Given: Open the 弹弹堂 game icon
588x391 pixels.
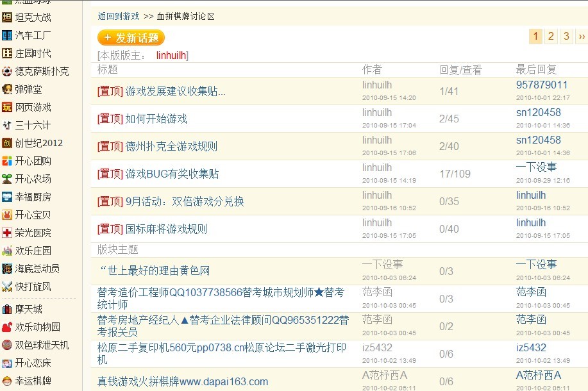Looking at the screenshot, I should click(7, 89).
